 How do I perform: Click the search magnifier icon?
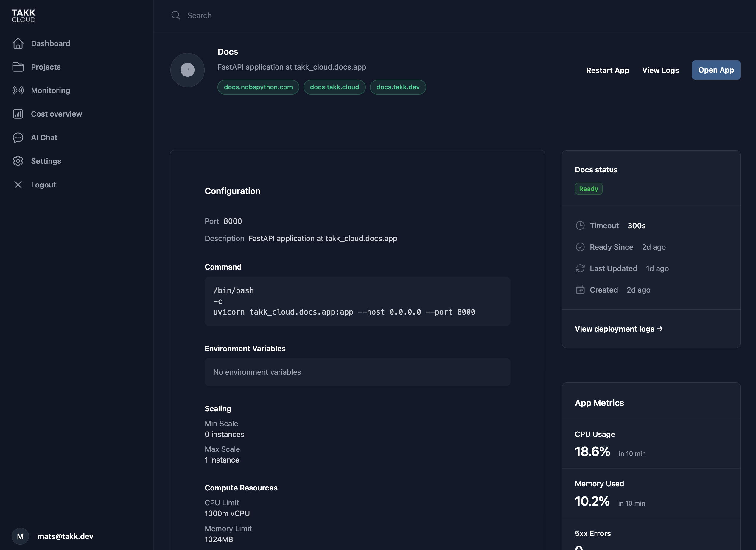(176, 15)
